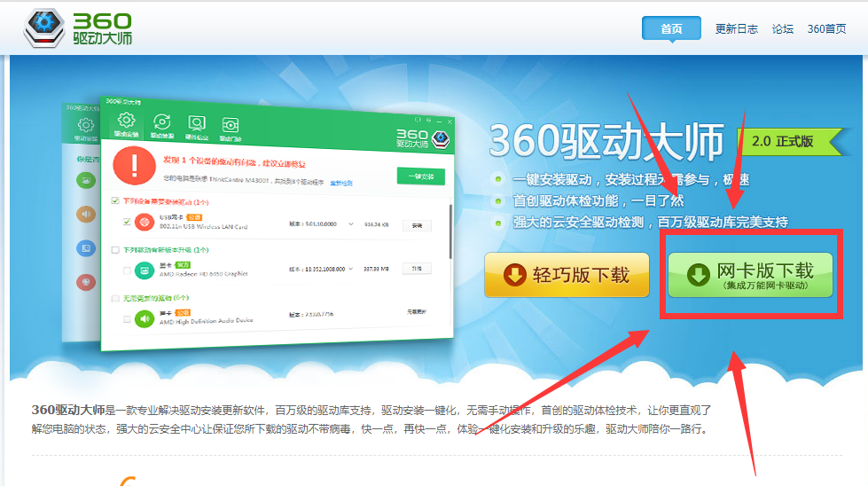Click the red round icon in the back window
Screen dimensions: 868x486
[86, 282]
